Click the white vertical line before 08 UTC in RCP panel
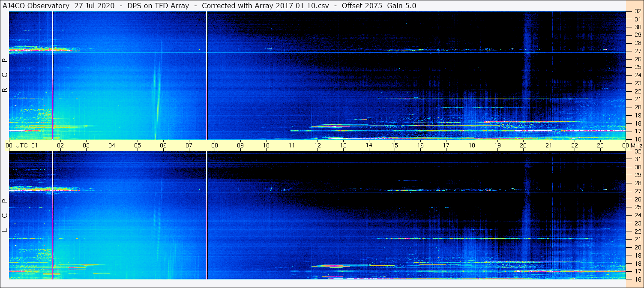 coord(207,75)
